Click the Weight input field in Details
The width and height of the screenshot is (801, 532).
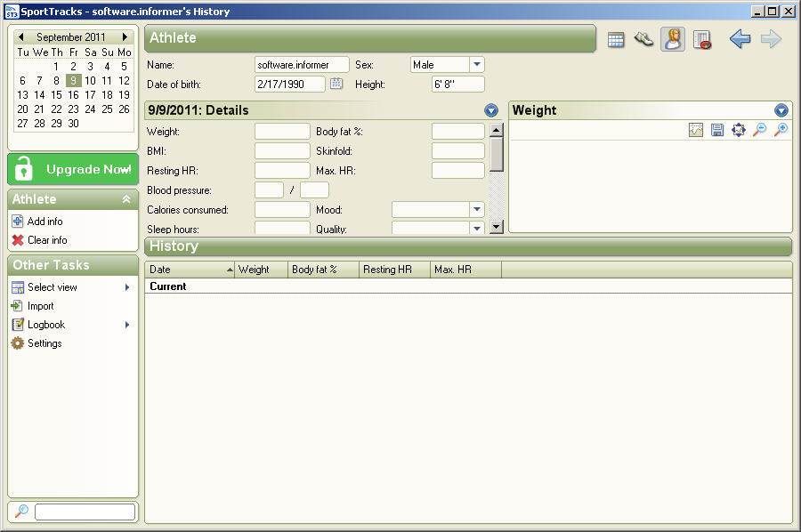click(282, 132)
